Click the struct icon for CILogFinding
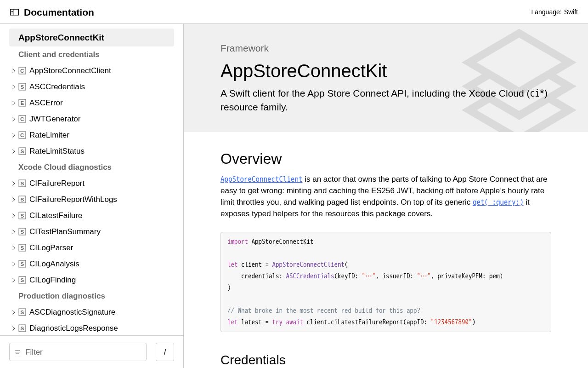This screenshot has width=588, height=368. click(x=22, y=280)
